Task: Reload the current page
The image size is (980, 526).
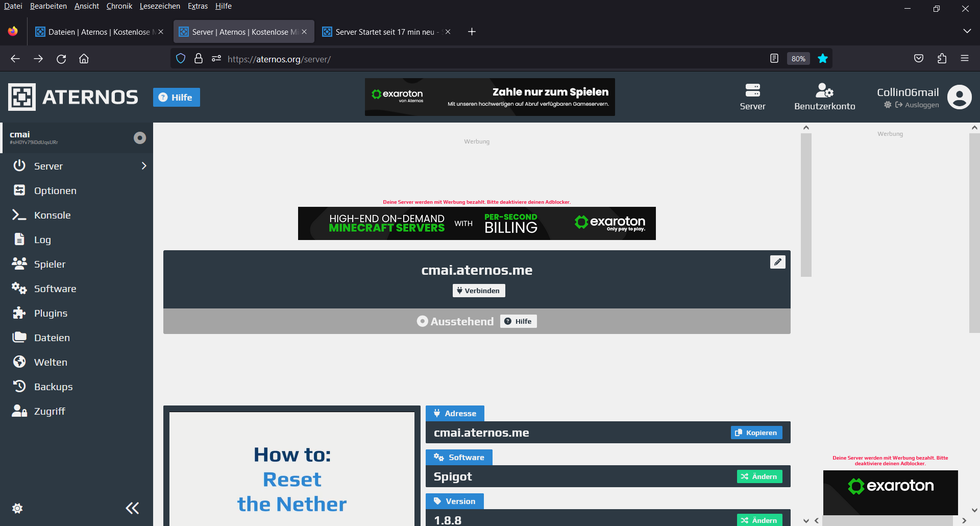Action: click(x=61, y=59)
